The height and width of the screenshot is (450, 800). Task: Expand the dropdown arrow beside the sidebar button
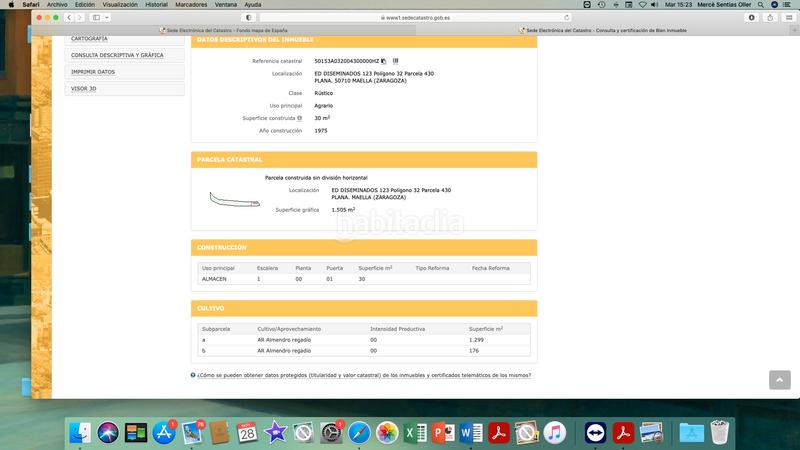[107, 17]
